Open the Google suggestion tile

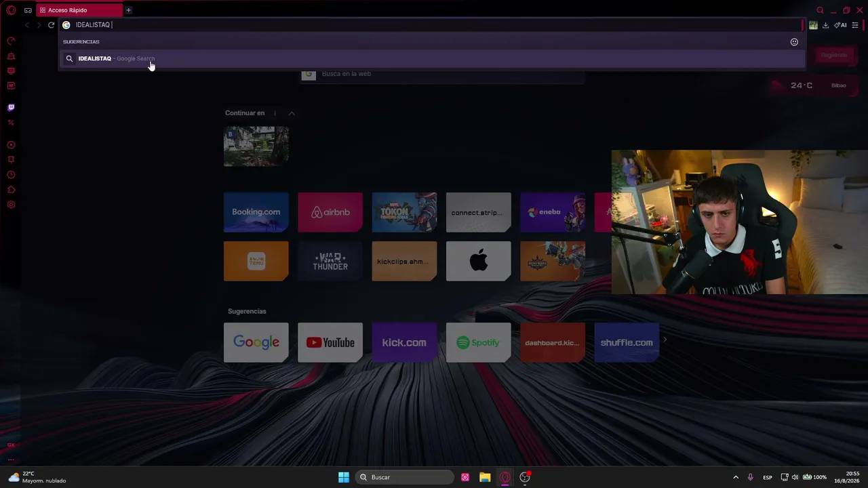(x=256, y=342)
